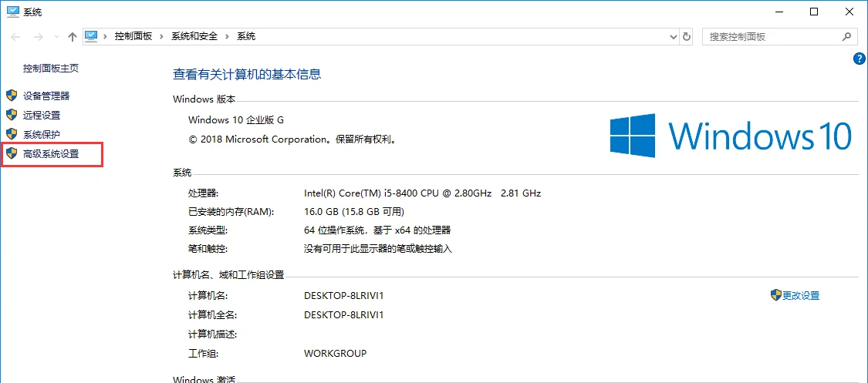Click the Windows 版本 section heading
Viewport: 868px width, 383px height.
(204, 99)
